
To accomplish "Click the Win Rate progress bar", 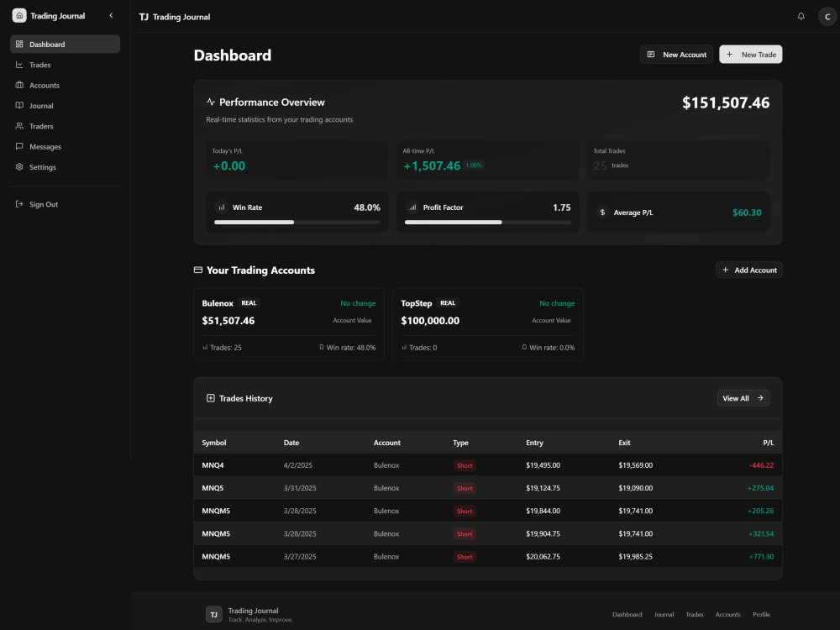I will (x=297, y=222).
